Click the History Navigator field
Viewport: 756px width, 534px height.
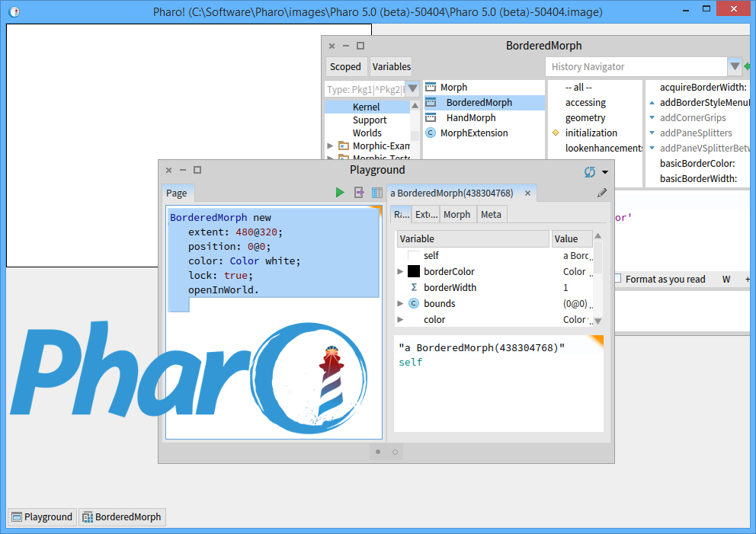coord(636,66)
